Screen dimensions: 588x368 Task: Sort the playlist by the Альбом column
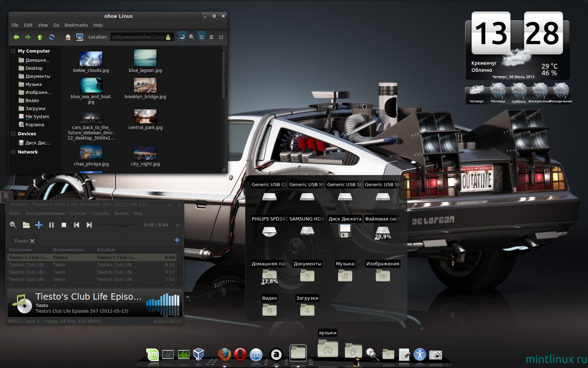pyautogui.click(x=106, y=250)
